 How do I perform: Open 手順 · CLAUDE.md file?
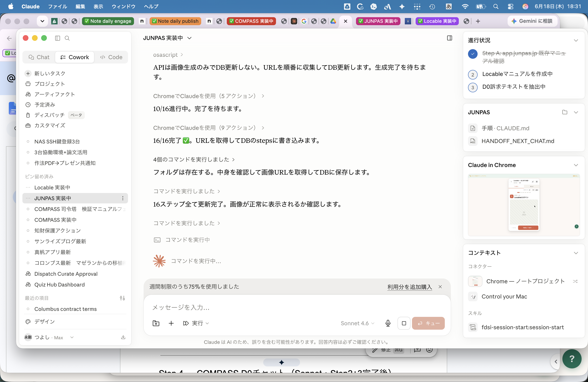[499, 128]
